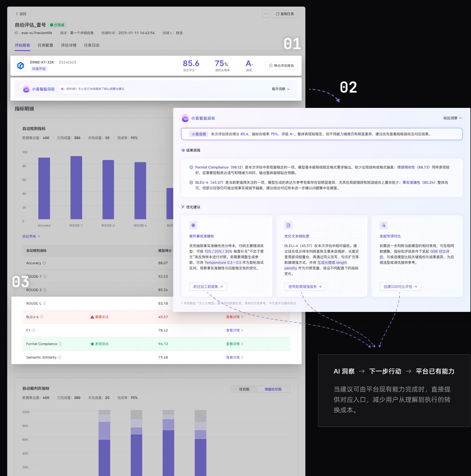Open 查看详情 for BLEU-4 row

[x=235, y=317]
